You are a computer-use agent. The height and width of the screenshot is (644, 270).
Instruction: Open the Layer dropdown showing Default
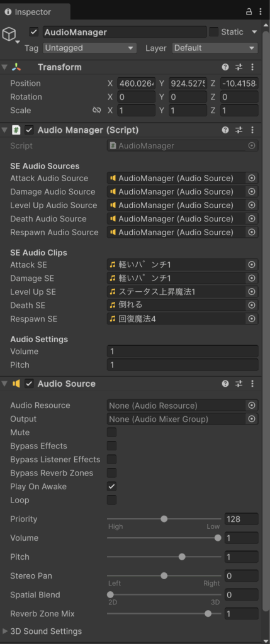coord(215,48)
